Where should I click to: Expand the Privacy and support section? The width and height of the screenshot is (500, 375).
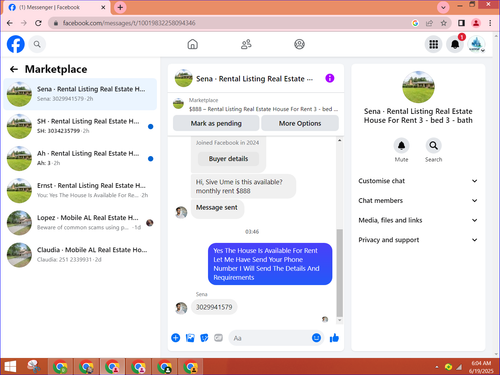tap(418, 240)
